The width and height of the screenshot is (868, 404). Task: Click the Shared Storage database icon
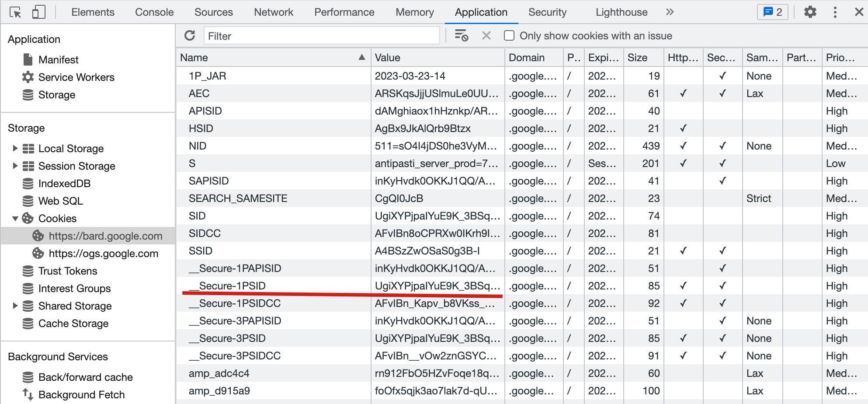tap(28, 306)
